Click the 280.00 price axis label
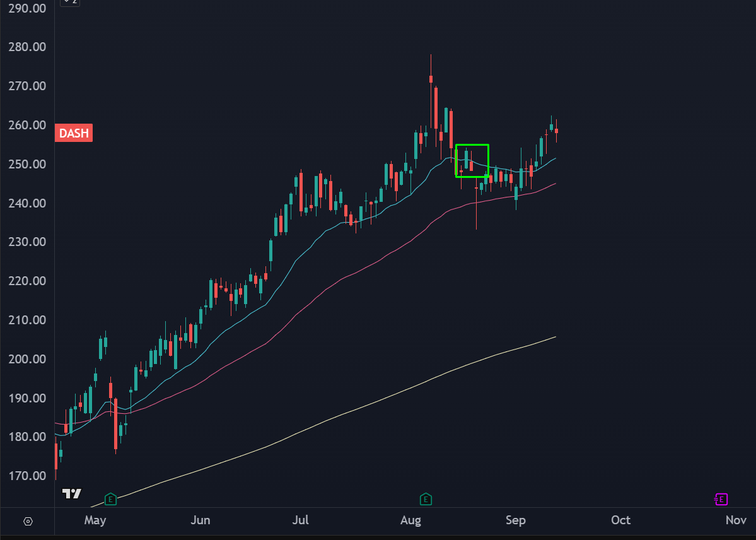The image size is (756, 540). pyautogui.click(x=28, y=47)
